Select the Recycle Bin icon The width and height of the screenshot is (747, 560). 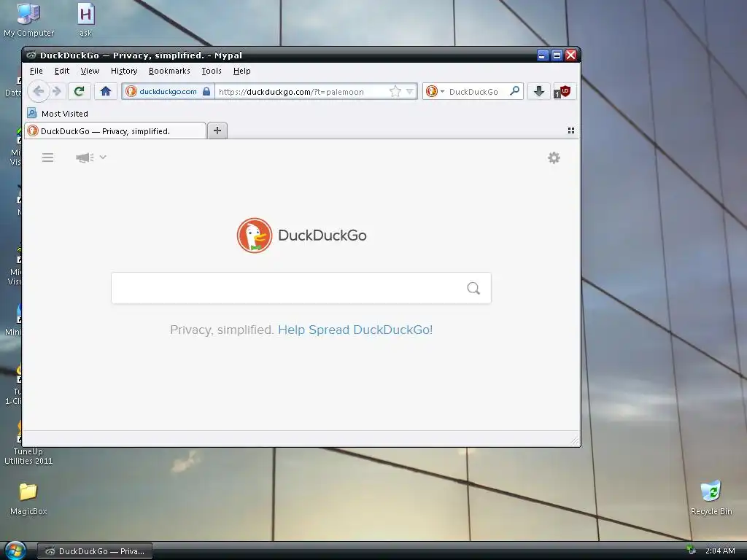click(x=711, y=497)
